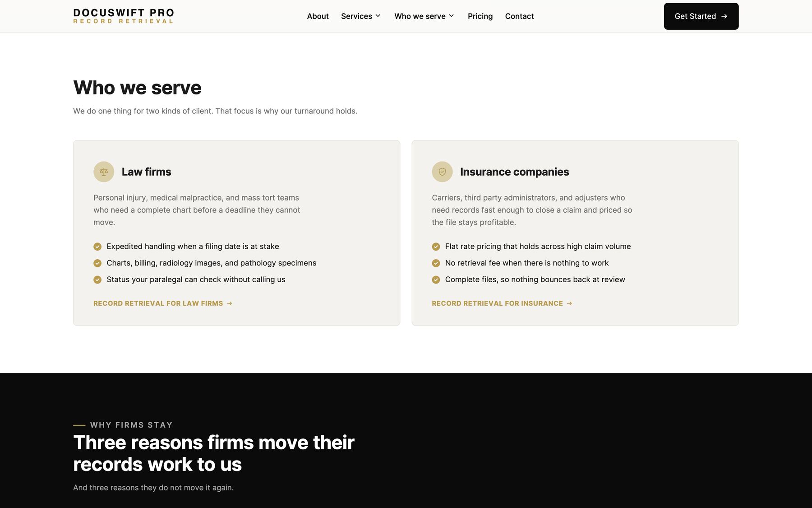This screenshot has width=812, height=508.
Task: Click subtitle 'We do one thing for two kinds'
Action: 215,111
